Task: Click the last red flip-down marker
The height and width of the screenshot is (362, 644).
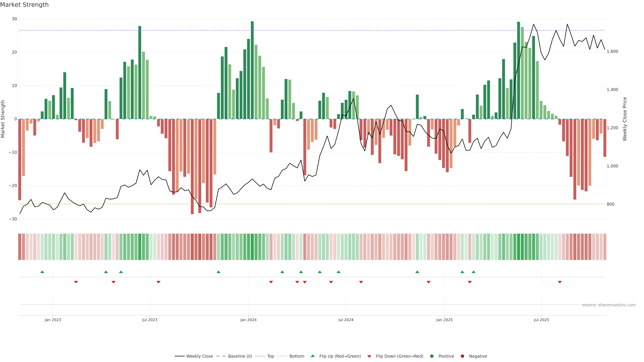Action: pos(560,282)
